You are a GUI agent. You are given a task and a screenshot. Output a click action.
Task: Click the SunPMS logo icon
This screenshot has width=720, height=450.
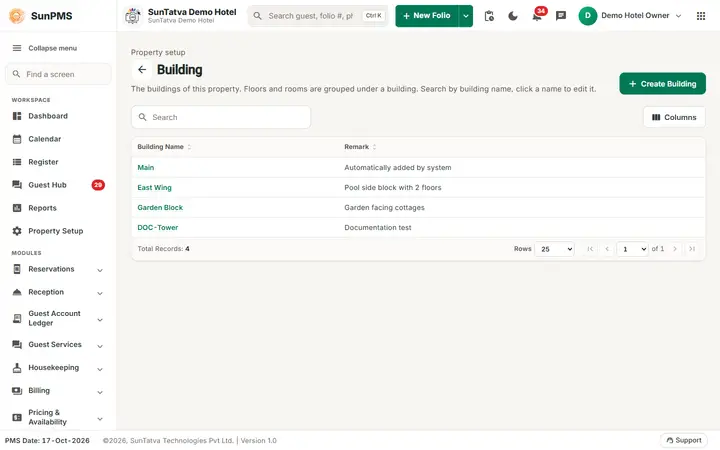tap(17, 16)
